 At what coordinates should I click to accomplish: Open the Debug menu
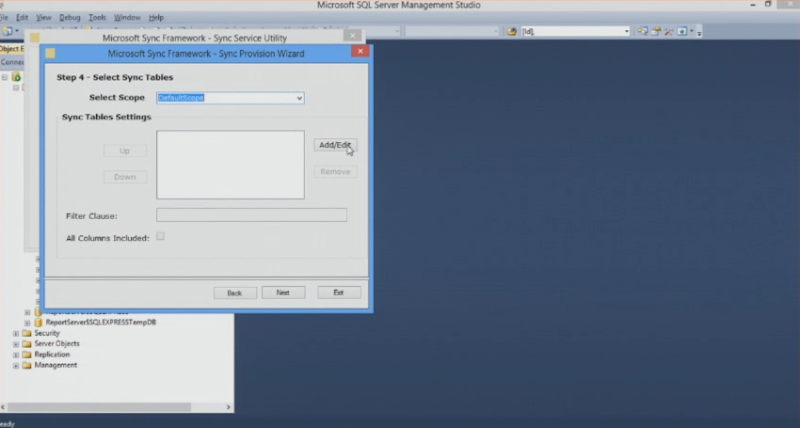pos(70,17)
